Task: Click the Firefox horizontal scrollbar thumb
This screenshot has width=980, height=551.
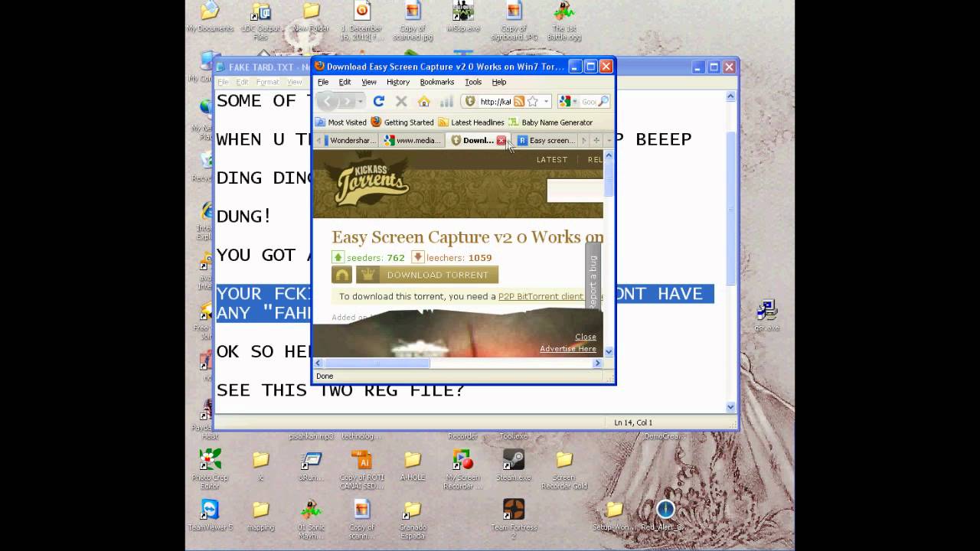Action: pyautogui.click(x=377, y=364)
